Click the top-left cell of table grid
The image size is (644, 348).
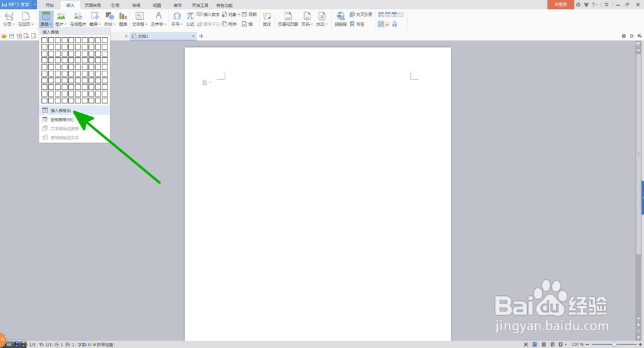44,41
